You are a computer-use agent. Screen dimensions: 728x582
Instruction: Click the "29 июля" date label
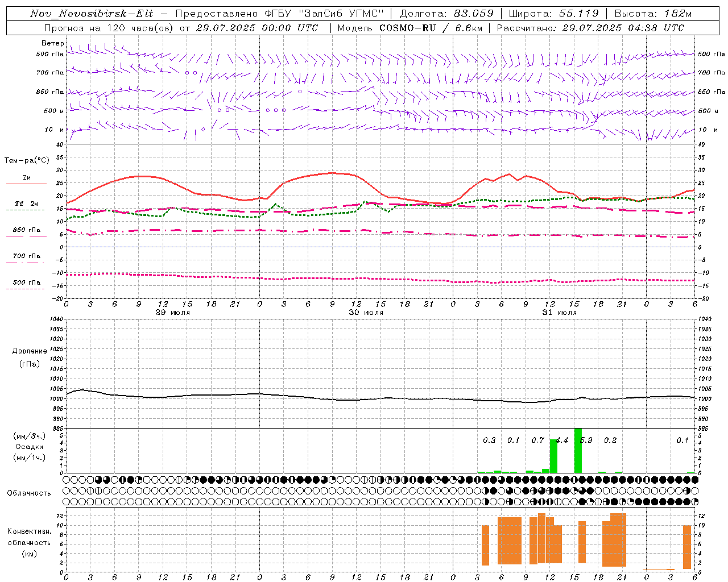(172, 313)
